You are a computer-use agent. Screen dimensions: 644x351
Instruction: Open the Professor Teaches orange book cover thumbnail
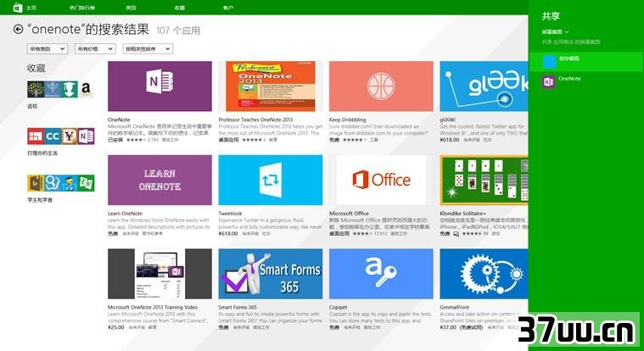point(271,86)
